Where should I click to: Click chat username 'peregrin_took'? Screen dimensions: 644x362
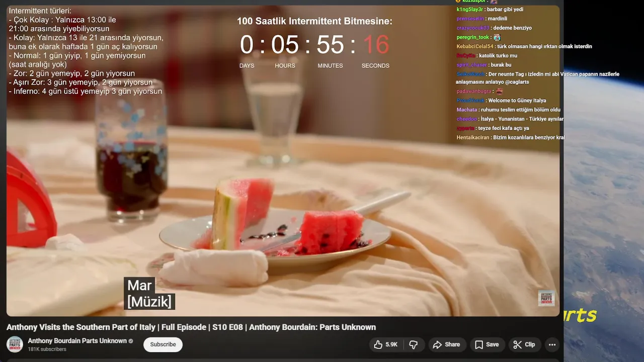473,37
